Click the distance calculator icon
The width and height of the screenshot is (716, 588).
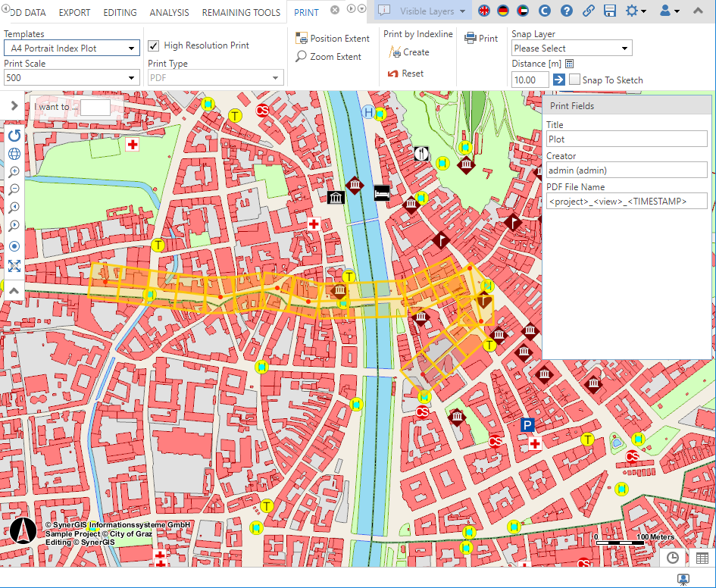[570, 64]
